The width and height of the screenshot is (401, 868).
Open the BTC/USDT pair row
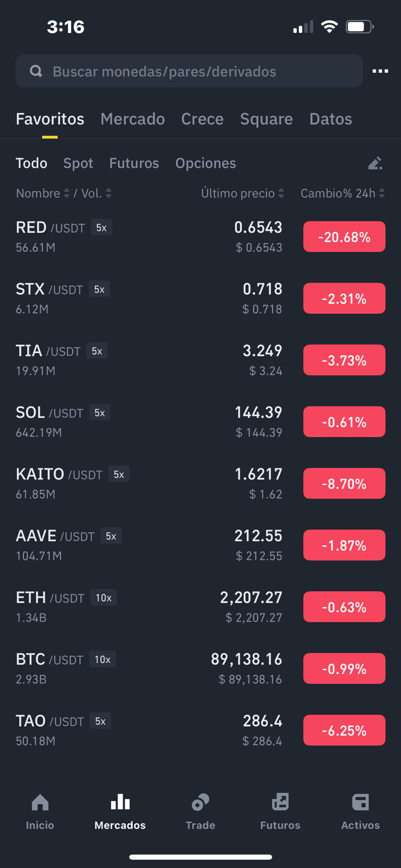[x=200, y=668]
